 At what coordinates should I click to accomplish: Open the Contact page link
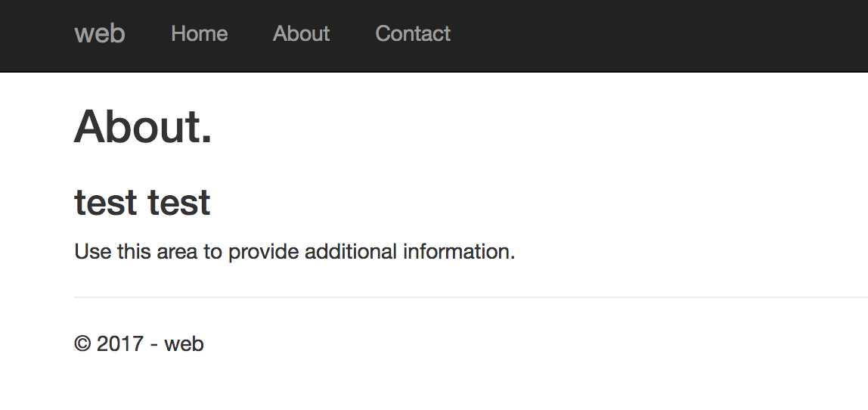(413, 34)
